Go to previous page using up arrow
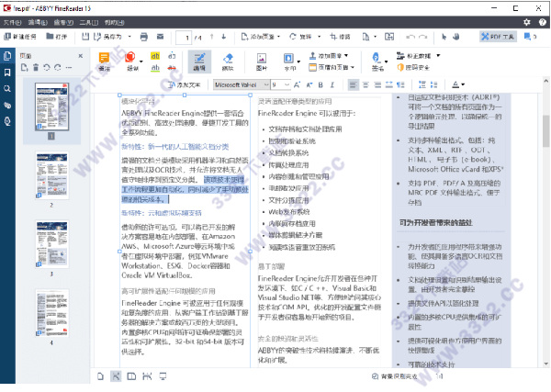551x392 pixels. 211,37
